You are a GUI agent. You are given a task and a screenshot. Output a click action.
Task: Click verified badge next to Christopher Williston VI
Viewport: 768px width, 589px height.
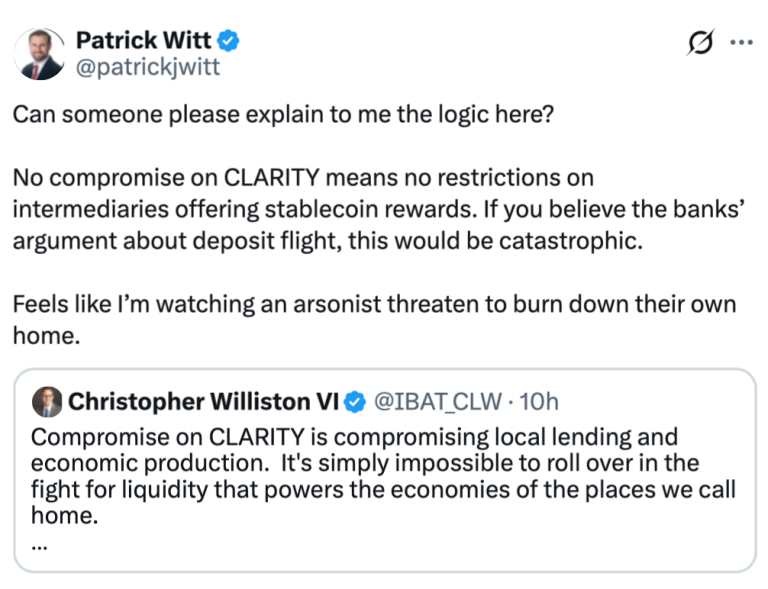point(355,402)
